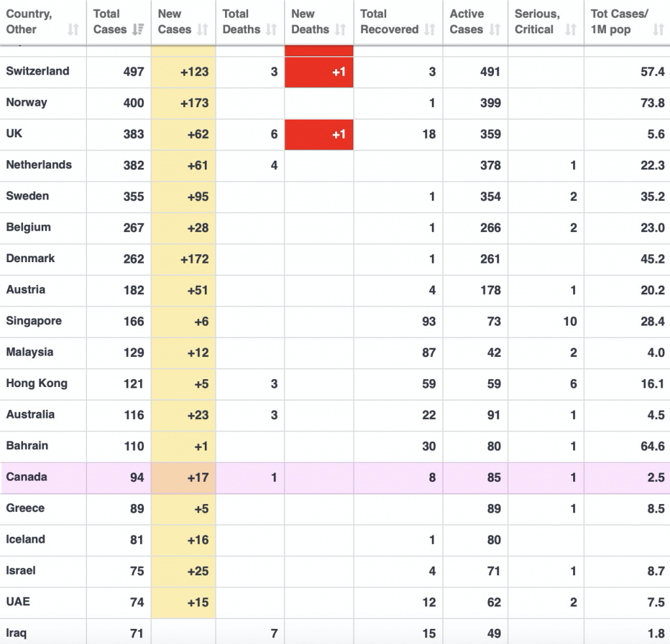670x644 pixels.
Task: Click sort icon beside New Cases header
Action: point(203,30)
